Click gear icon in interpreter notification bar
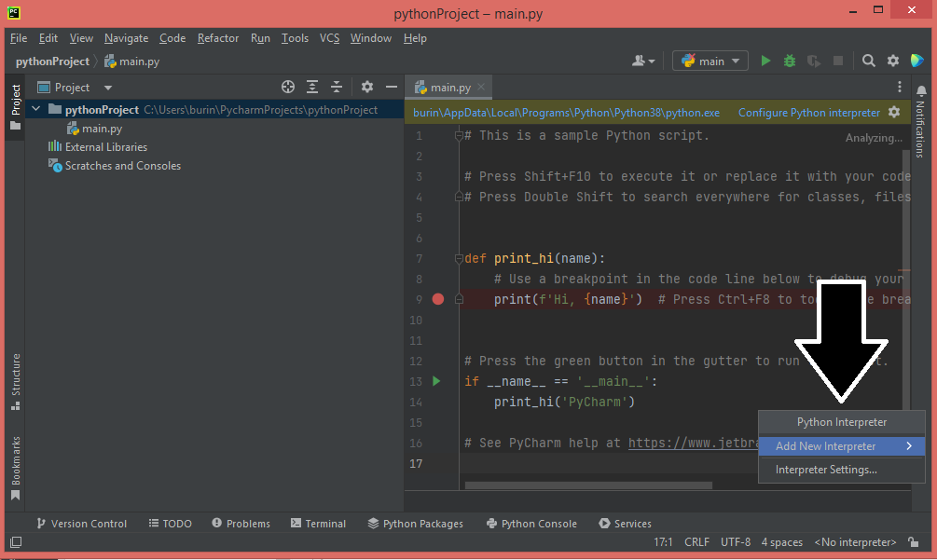The width and height of the screenshot is (937, 560). tap(894, 112)
